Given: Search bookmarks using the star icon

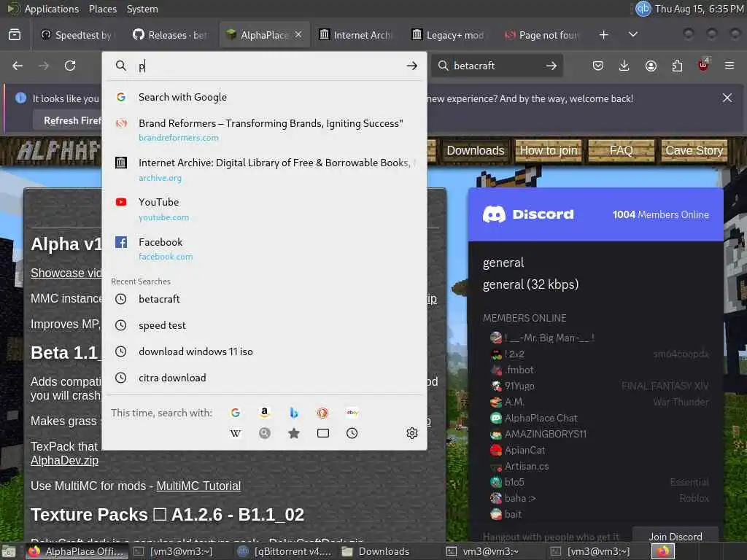Looking at the screenshot, I should coord(294,433).
